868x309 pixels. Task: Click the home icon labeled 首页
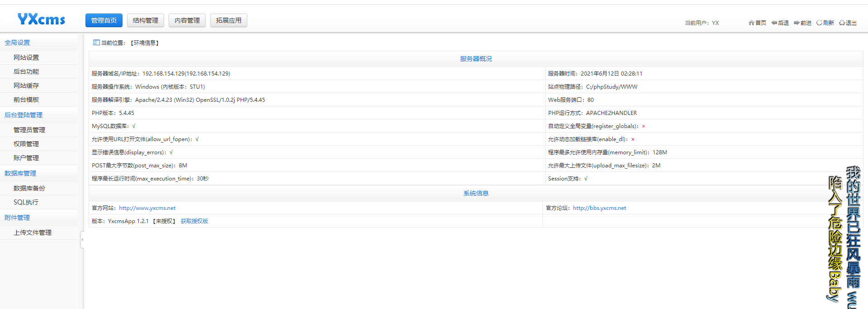tap(757, 23)
